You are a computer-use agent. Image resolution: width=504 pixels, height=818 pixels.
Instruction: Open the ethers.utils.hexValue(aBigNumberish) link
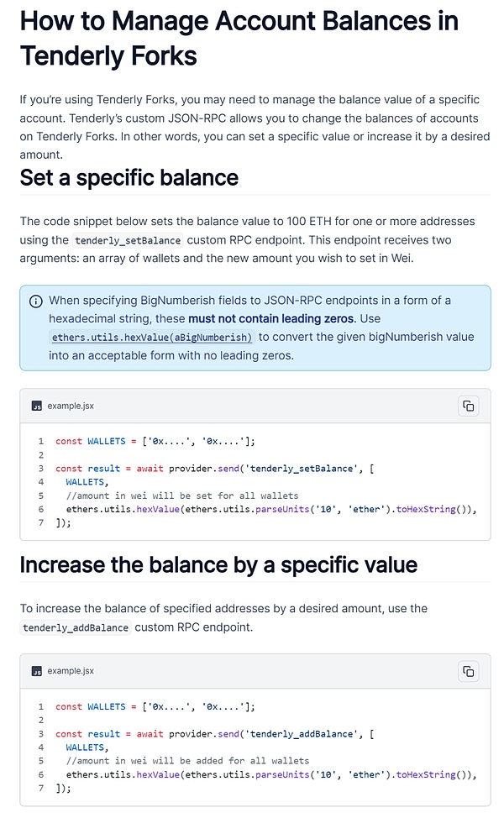(x=152, y=337)
